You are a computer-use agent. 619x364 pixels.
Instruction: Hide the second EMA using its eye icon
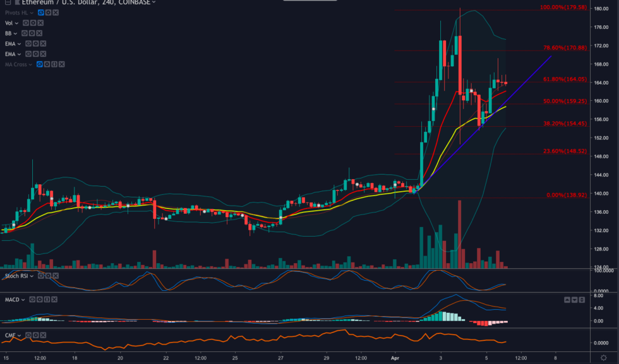coord(28,54)
